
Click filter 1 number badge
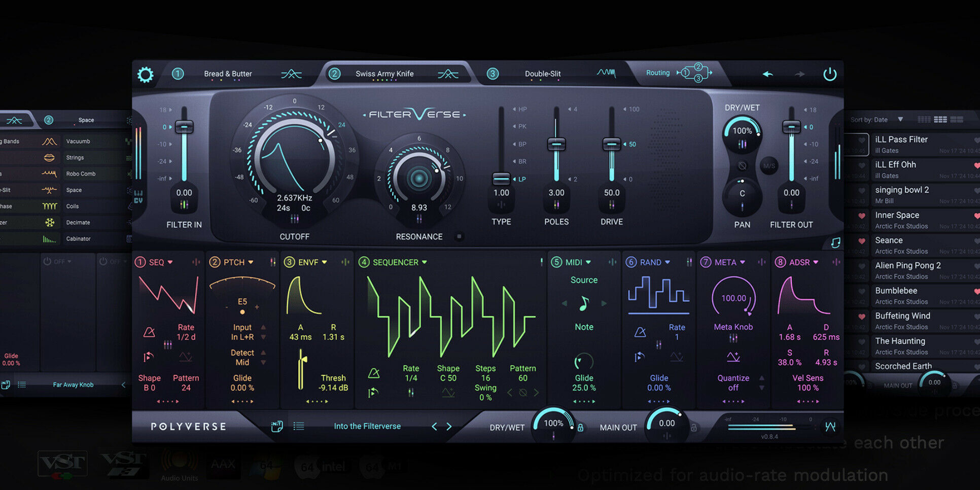[178, 74]
